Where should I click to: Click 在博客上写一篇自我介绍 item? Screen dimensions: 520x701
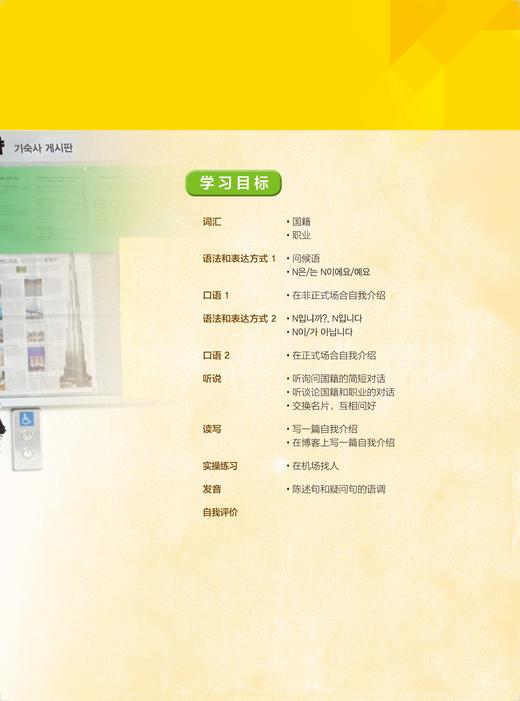(343, 443)
